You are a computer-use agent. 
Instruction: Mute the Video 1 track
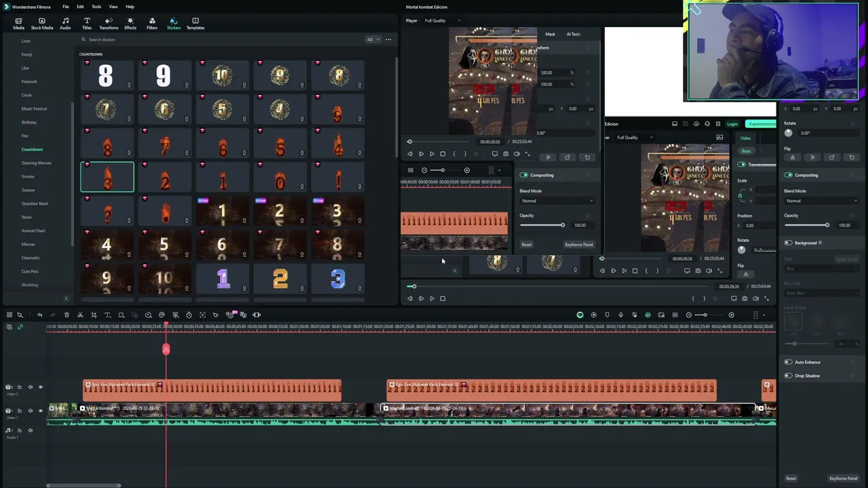(30, 410)
